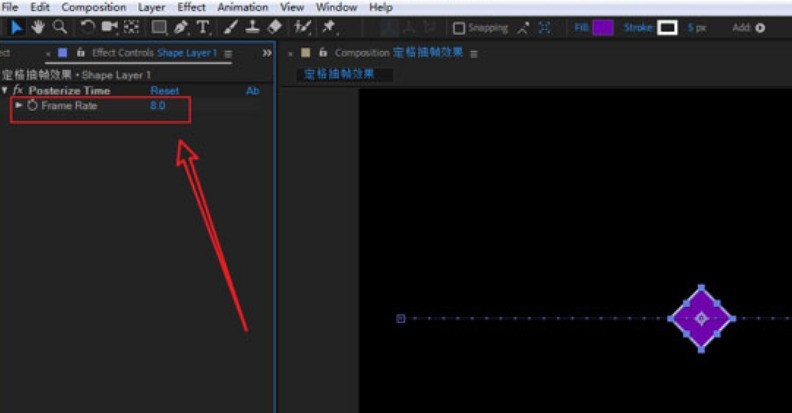This screenshot has height=413, width=792.
Task: Collapse the Posterize Time effect
Action: tap(5, 90)
